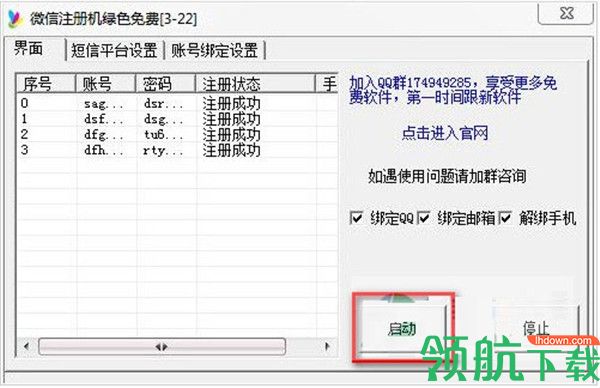Viewport: 600px width, 388px height.
Task: Click the app logo icon in title bar
Action: 15,18
